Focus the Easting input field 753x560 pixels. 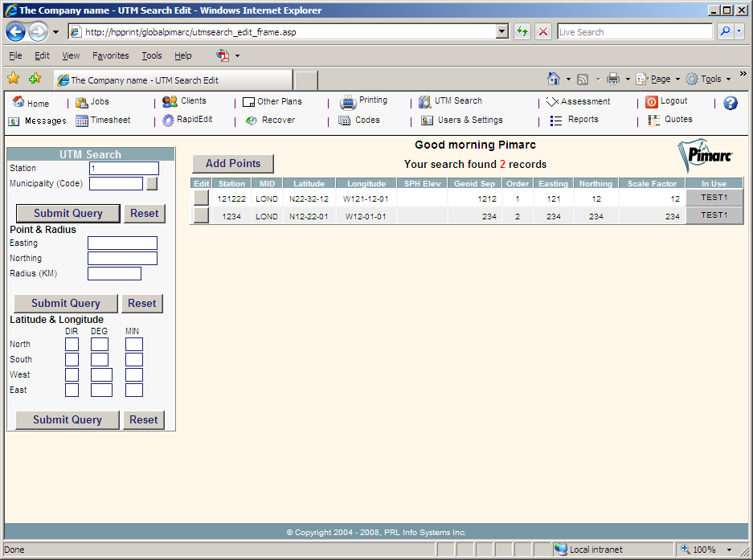click(x=122, y=243)
